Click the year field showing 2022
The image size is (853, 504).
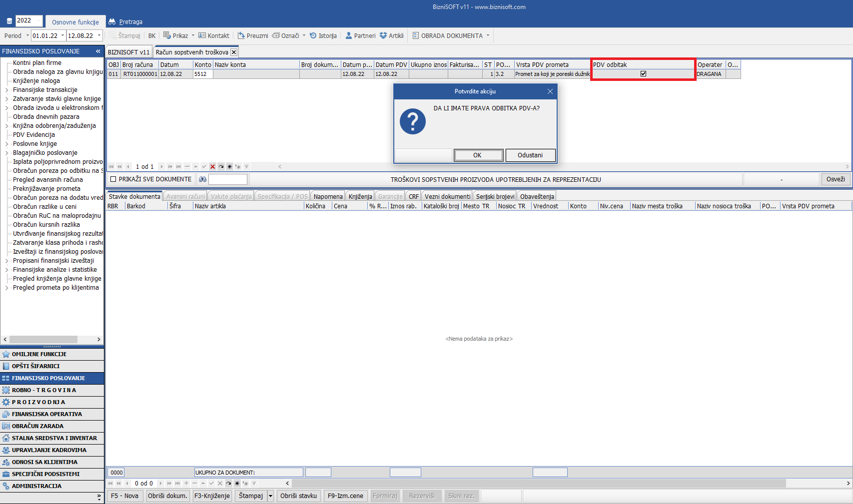(x=28, y=20)
